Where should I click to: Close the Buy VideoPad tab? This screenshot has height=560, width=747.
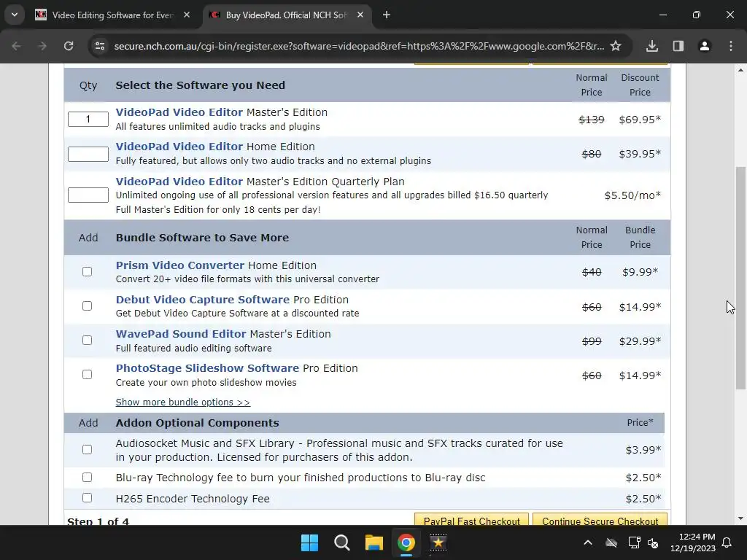(x=360, y=15)
